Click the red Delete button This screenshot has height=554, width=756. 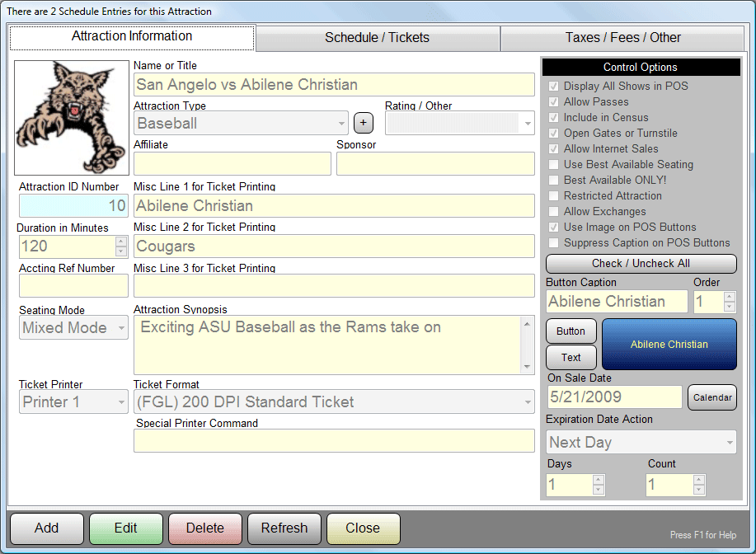[205, 528]
